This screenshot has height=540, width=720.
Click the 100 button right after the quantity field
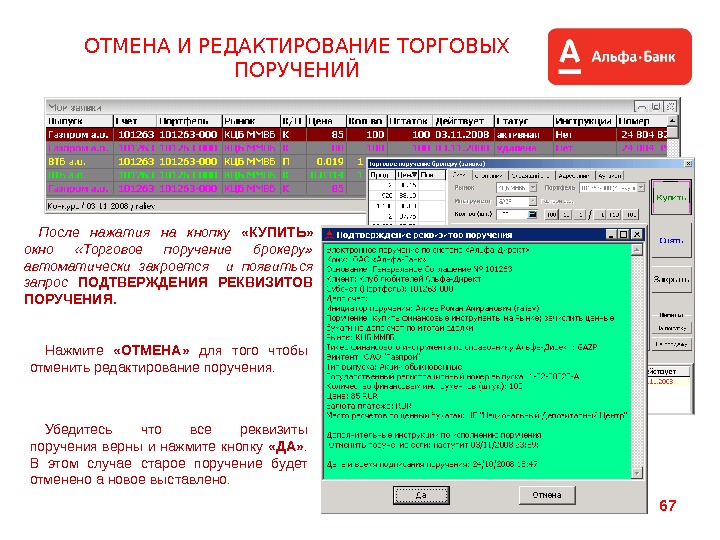coord(551,214)
